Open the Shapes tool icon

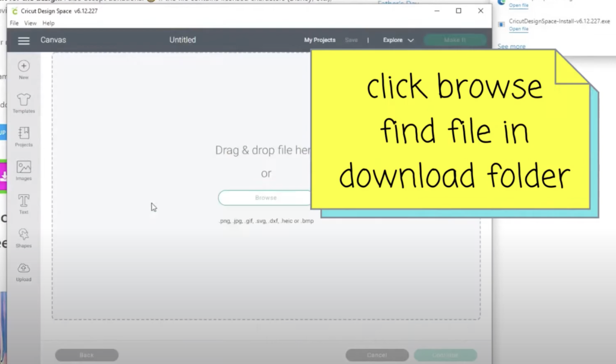tap(24, 235)
